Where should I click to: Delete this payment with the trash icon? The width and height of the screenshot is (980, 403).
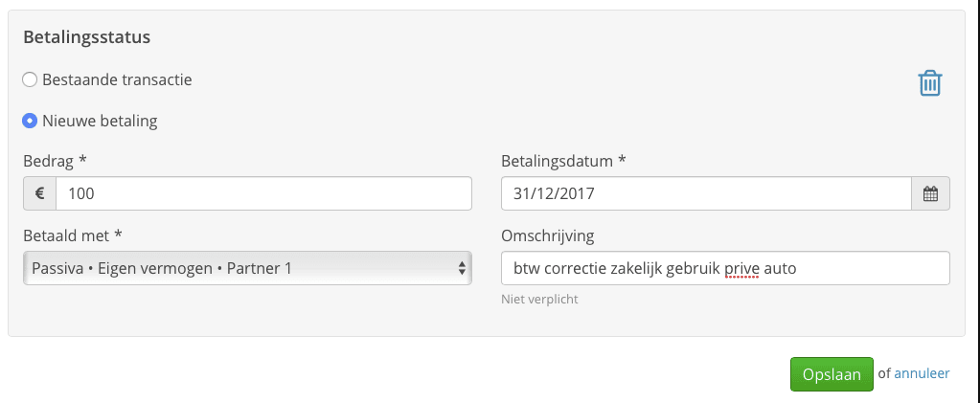point(930,83)
